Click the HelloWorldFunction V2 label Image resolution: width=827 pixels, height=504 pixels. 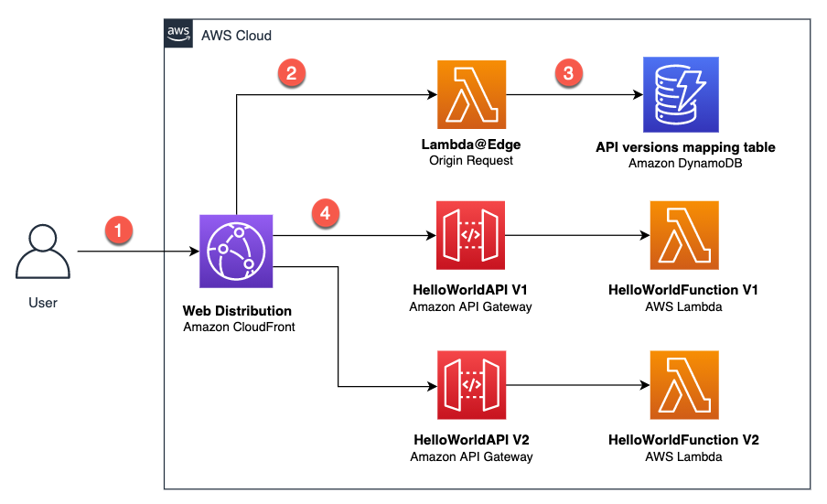683,440
